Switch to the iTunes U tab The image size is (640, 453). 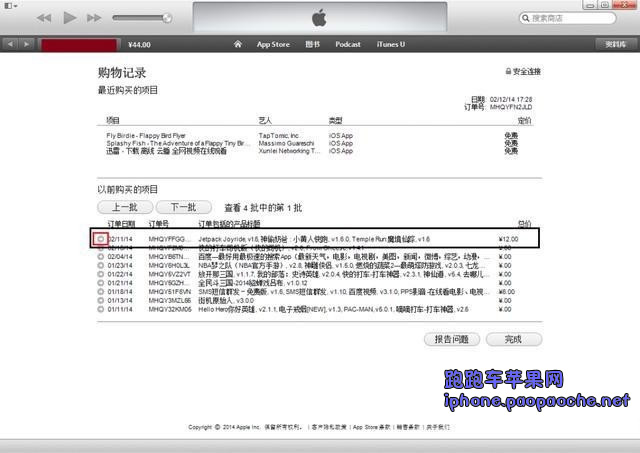click(391, 44)
